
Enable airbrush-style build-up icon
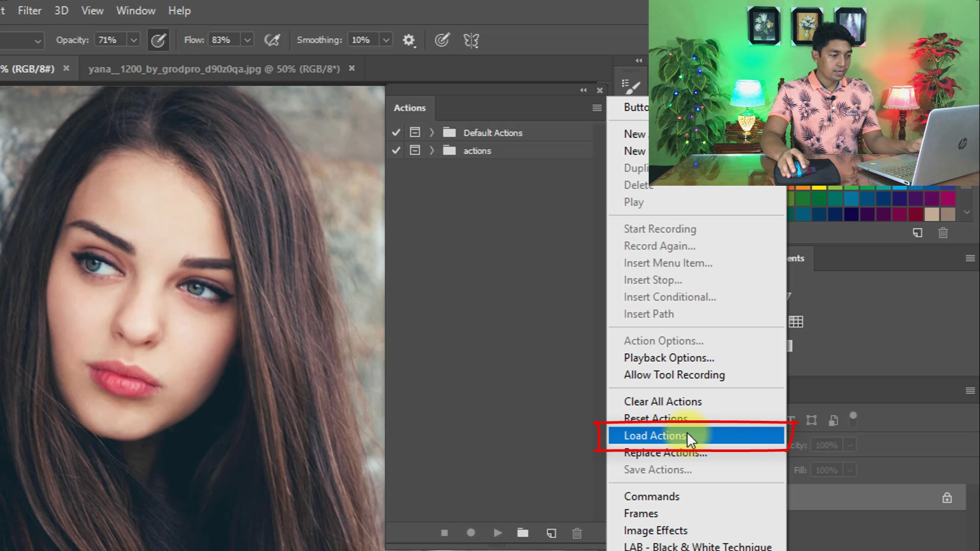(x=272, y=40)
